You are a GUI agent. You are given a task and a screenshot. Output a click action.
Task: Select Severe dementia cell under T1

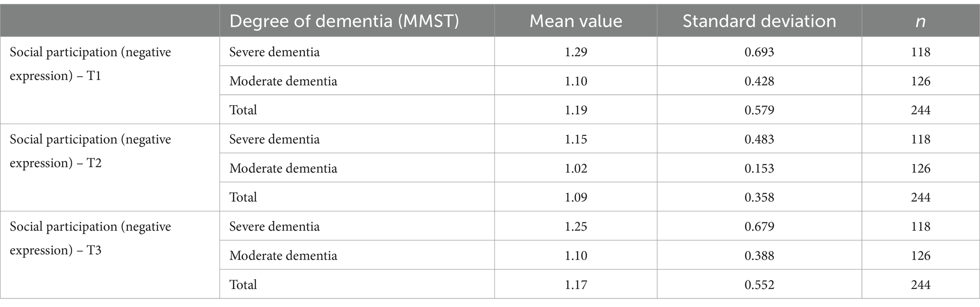275,52
